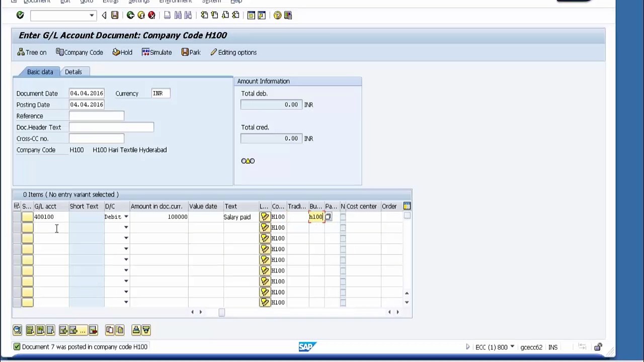Screen dimensions: 644x362
Task: Click the Copy row icon below table
Action: 110,330
